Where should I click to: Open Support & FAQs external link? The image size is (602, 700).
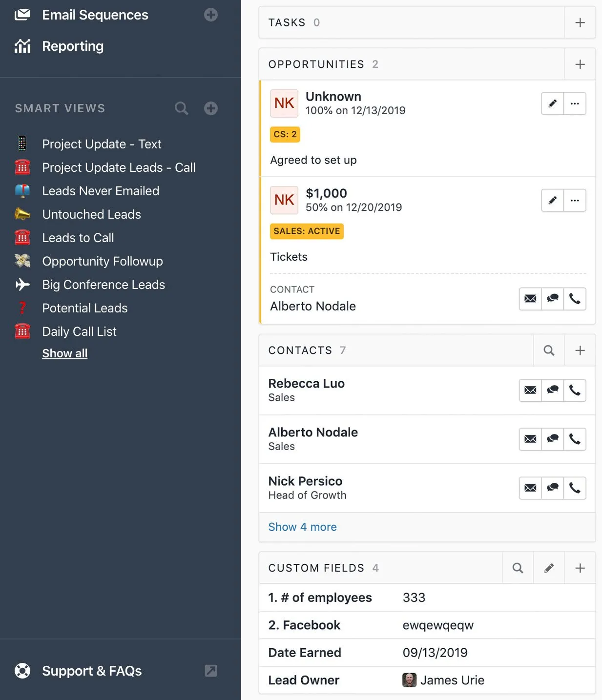pos(210,671)
